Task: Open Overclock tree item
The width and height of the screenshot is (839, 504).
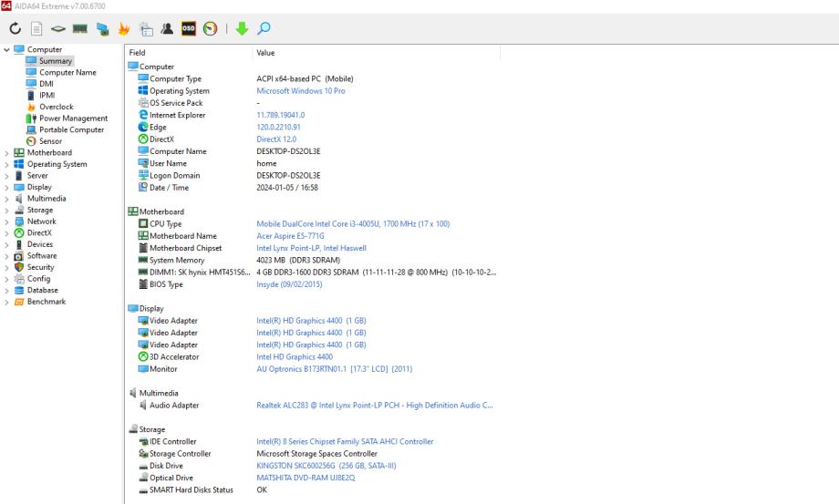Action: click(x=57, y=107)
